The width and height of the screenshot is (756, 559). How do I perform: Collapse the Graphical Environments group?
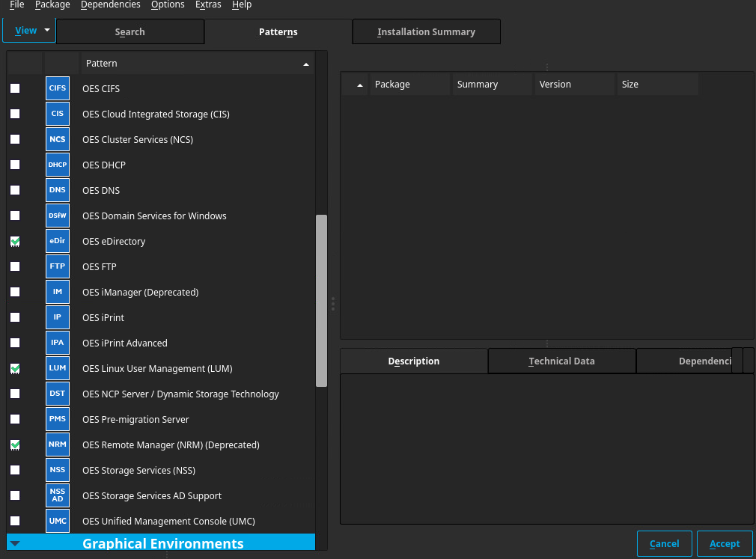click(x=16, y=544)
